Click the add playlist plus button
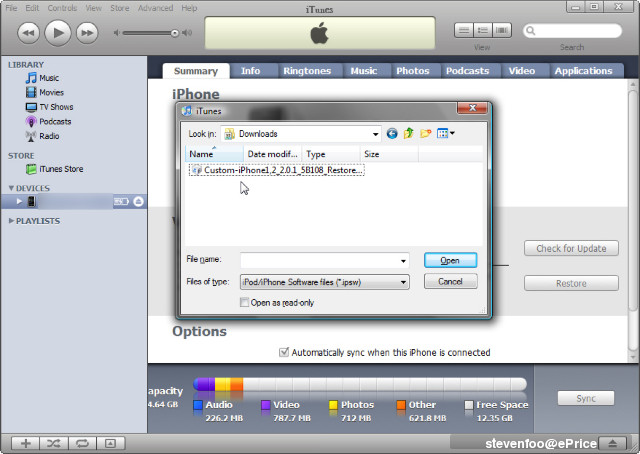640x454 pixels. point(25,443)
